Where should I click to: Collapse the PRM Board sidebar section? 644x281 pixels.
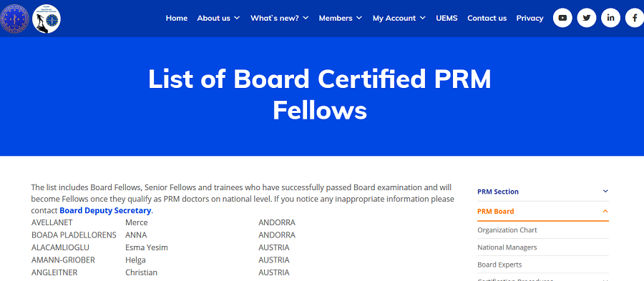tap(605, 211)
